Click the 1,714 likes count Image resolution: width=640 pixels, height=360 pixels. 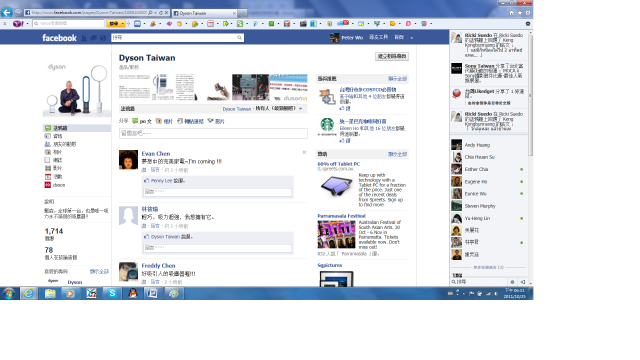click(54, 231)
